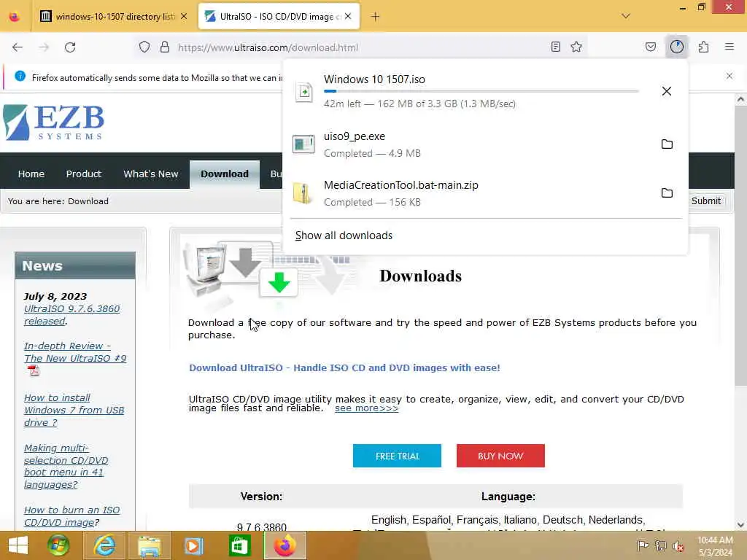The height and width of the screenshot is (560, 747).
Task: Click the downloads progress toolbar icon
Action: click(676, 47)
